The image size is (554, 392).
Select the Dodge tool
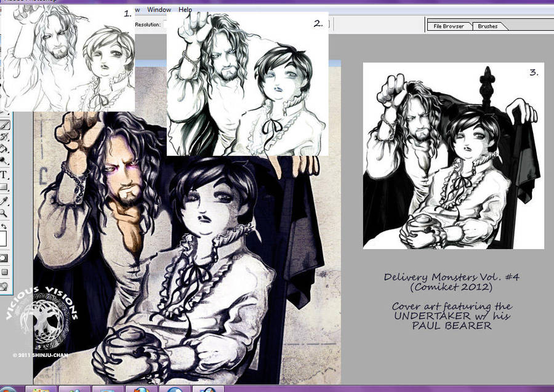(x=4, y=161)
